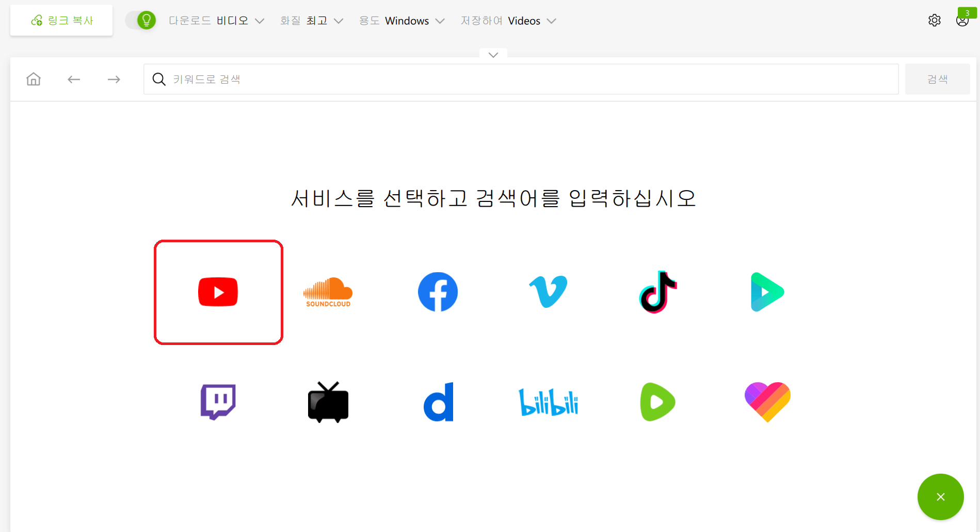Image resolution: width=980 pixels, height=532 pixels.
Task: Open the 저장하여 Videos folder dropdown
Action: click(x=508, y=21)
